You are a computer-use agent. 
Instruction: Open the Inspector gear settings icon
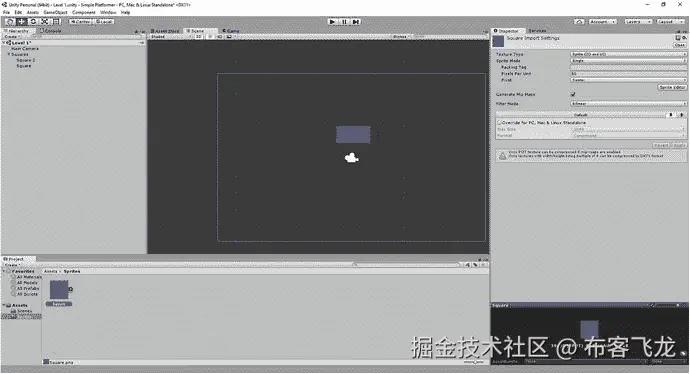click(x=684, y=38)
